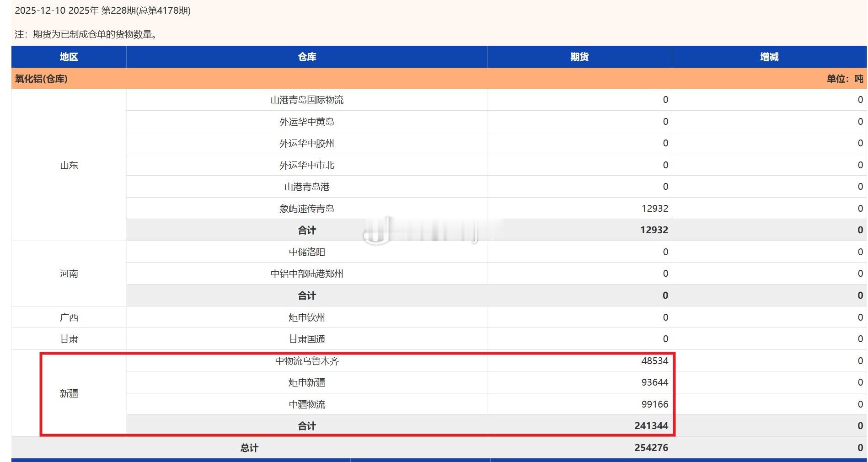868x462 pixels.
Task: Select the 地区 column header
Action: [69, 57]
